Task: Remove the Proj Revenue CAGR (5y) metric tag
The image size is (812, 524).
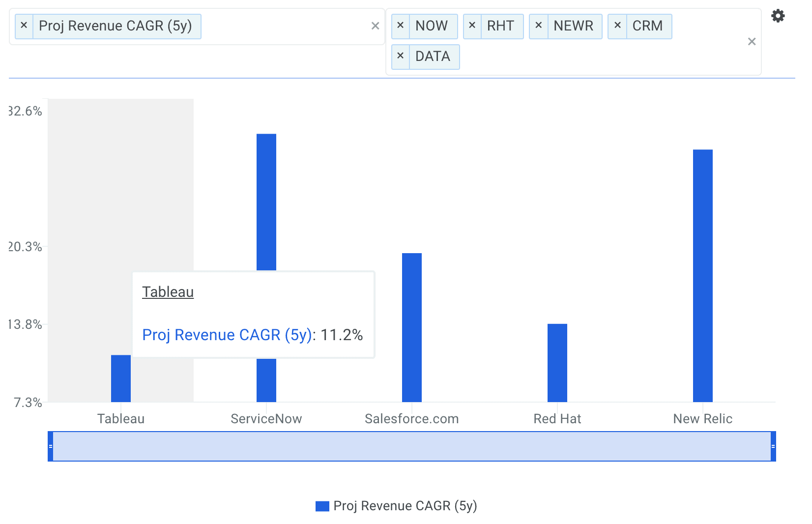Action: tap(24, 26)
